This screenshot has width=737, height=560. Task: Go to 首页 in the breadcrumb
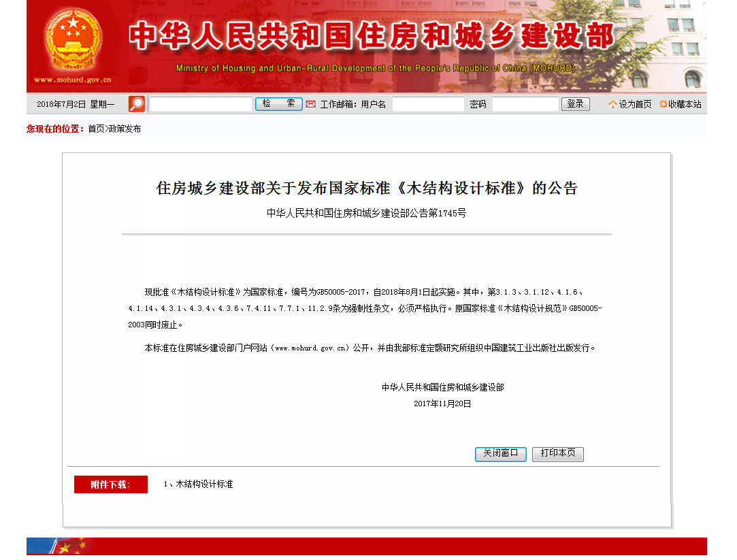(x=97, y=129)
